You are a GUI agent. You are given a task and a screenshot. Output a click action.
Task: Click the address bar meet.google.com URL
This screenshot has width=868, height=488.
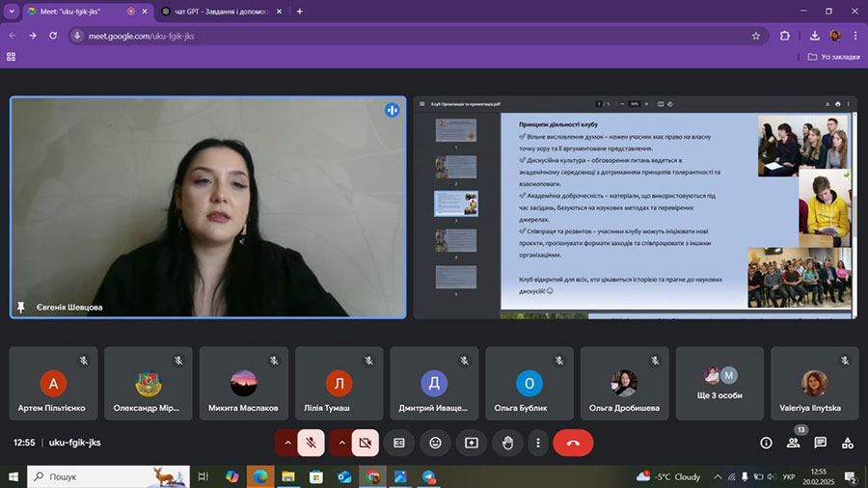tap(141, 36)
